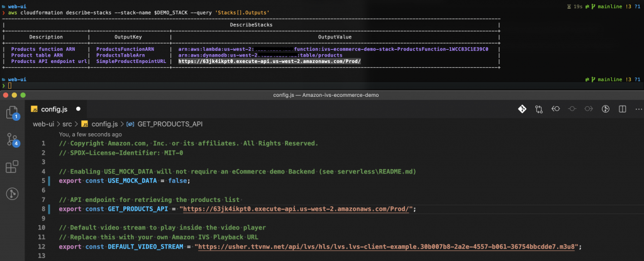
Task: Toggle file blame circular icon in editor toolbar
Action: (605, 109)
